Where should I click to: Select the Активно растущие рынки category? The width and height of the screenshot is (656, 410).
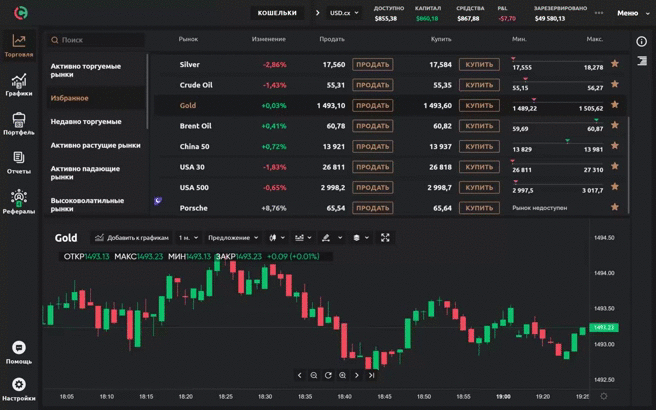tap(96, 145)
